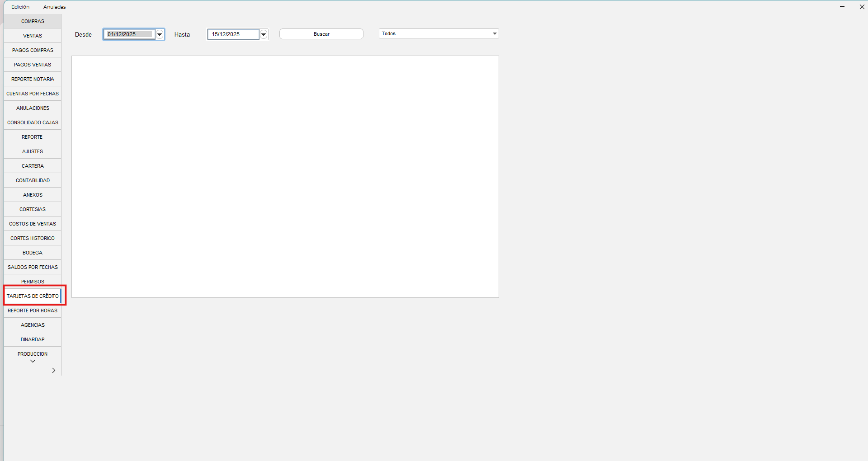The width and height of the screenshot is (868, 461).
Task: Open the DINARDAP section
Action: (x=32, y=339)
